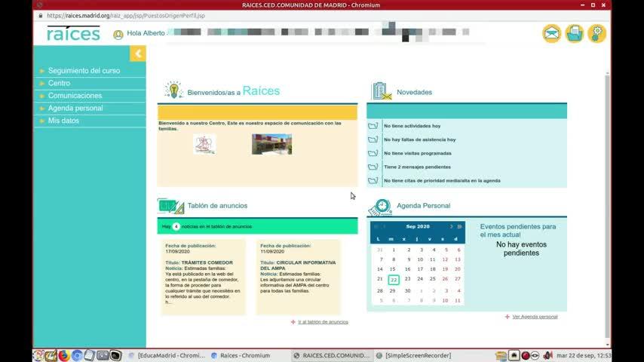Open the messages envelope icon in header
The height and width of the screenshot is (362, 644).
[x=551, y=33]
